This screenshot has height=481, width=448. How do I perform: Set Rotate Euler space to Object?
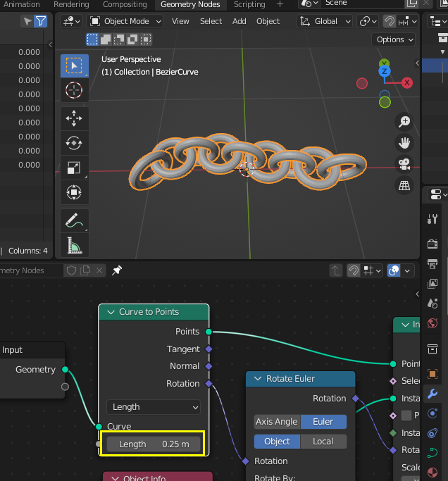pyautogui.click(x=277, y=441)
